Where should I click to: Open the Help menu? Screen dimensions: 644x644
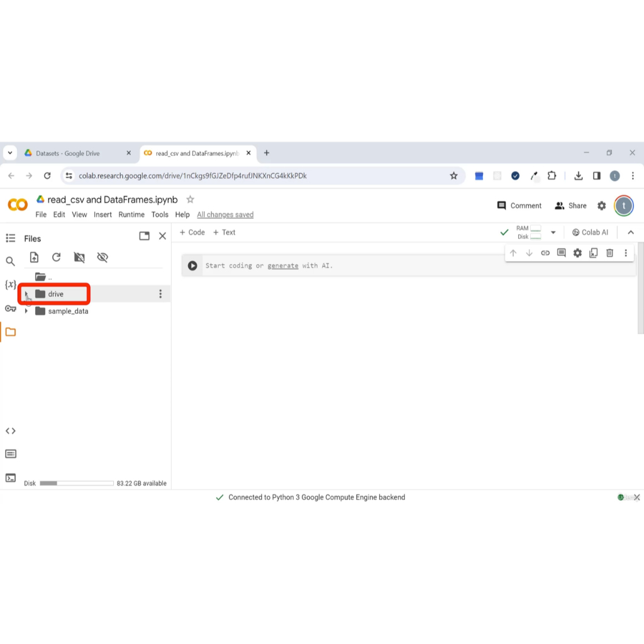(x=182, y=215)
